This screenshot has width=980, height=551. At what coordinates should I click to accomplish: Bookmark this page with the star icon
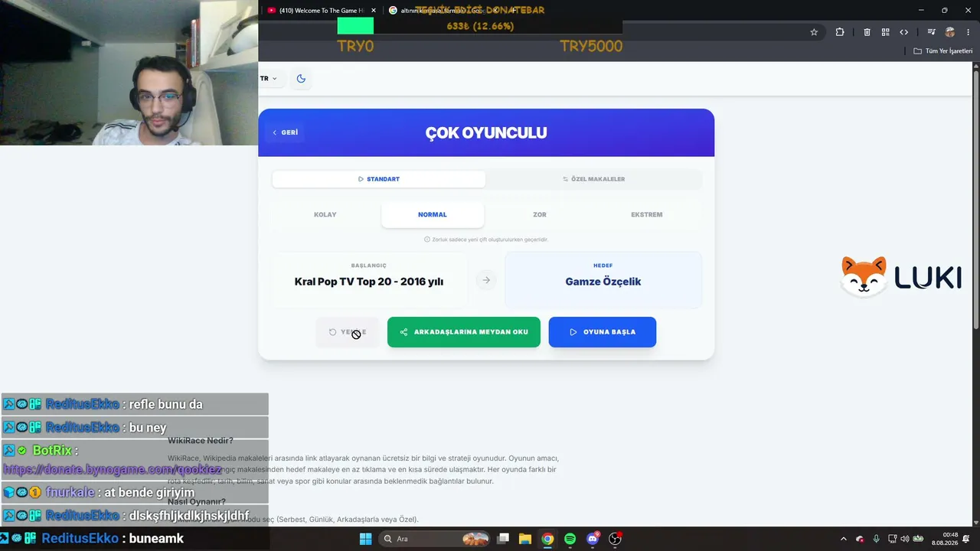click(814, 32)
